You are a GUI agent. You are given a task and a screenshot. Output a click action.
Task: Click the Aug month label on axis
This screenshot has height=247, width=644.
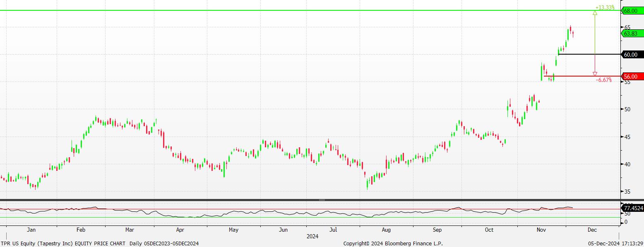pos(386,229)
